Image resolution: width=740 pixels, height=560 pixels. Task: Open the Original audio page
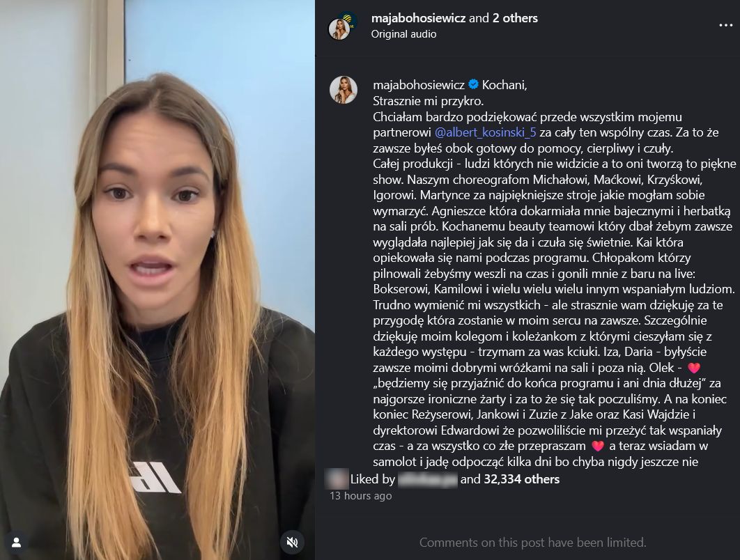[x=403, y=34]
